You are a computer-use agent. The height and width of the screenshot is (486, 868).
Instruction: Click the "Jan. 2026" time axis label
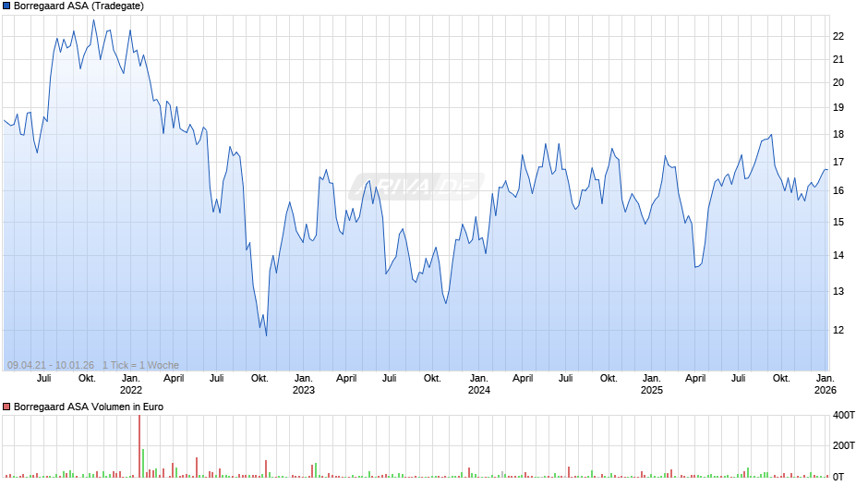[x=825, y=384]
